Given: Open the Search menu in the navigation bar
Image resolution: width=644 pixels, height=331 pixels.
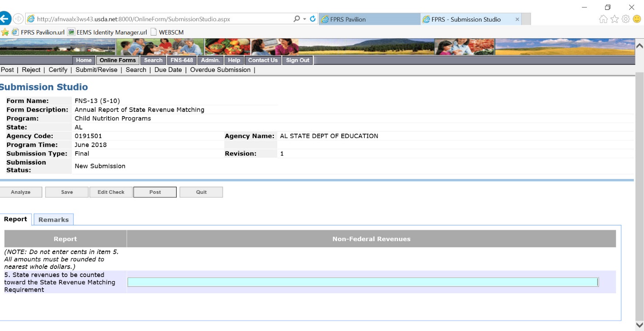Looking at the screenshot, I should click(x=153, y=60).
